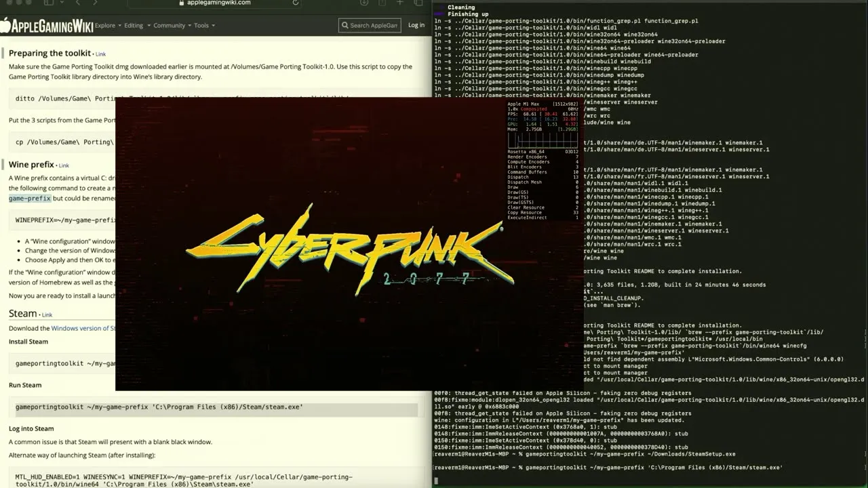Click the FPS readout in Metal HUD
The image size is (868, 488).
(x=542, y=114)
